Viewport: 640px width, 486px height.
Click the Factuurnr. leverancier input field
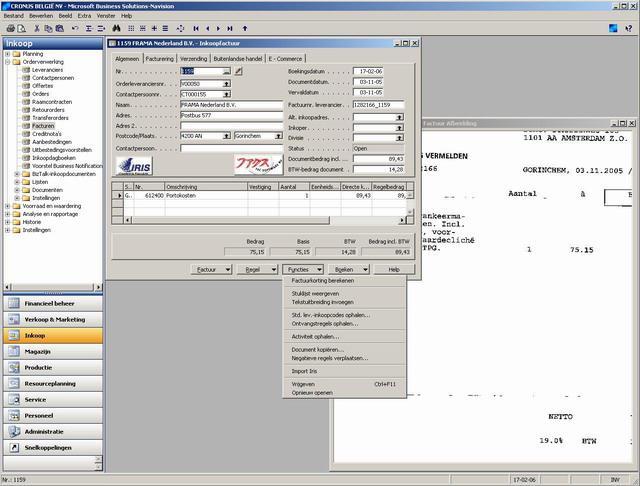(x=378, y=105)
